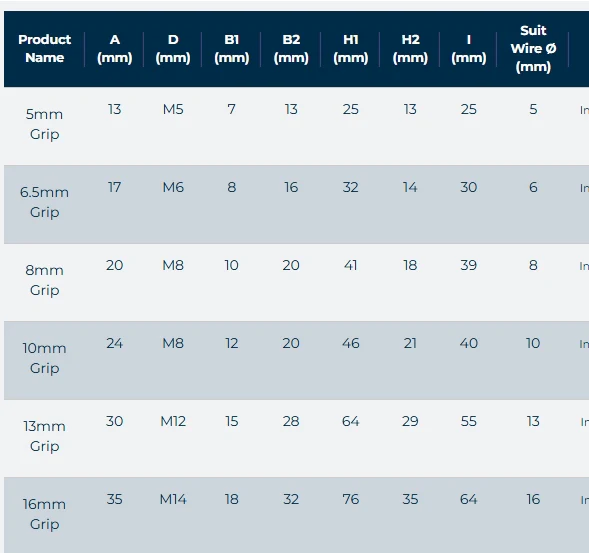Select the I (mm) column header
Viewport: 589px width, 553px height.
point(469,49)
